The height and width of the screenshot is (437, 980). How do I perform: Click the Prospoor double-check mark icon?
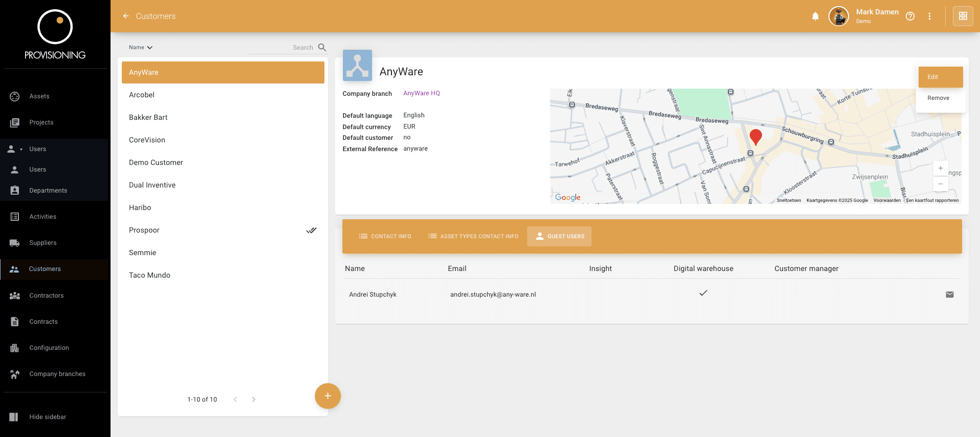coord(311,230)
